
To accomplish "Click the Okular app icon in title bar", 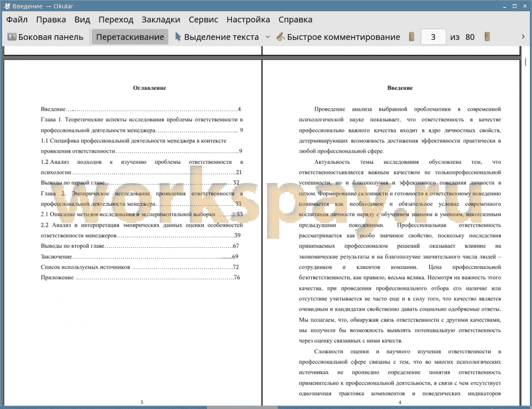I will 7,6.
